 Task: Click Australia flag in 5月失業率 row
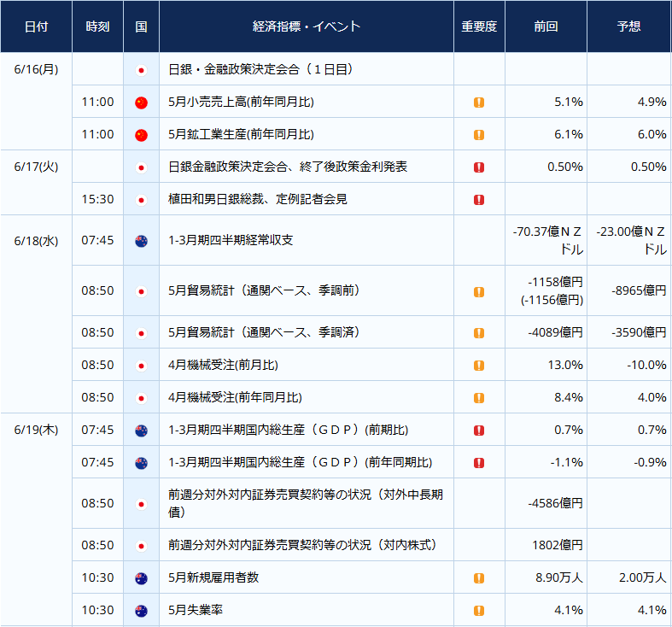pos(141,611)
